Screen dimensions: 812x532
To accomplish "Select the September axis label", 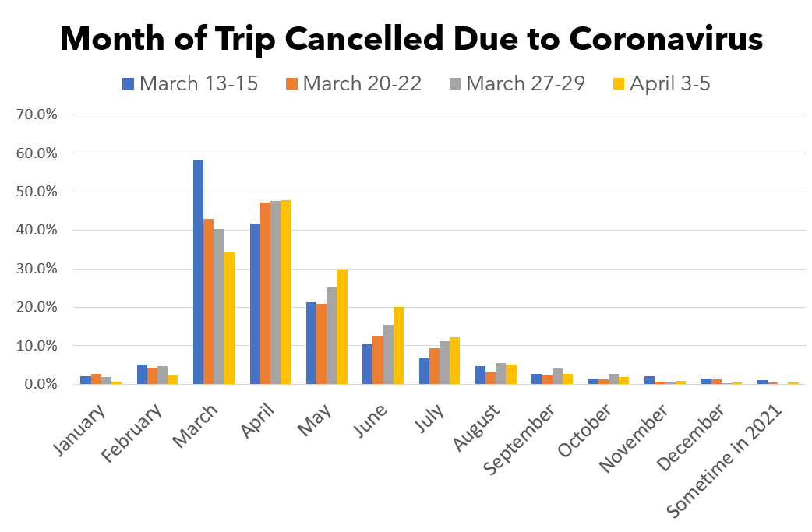I will [519, 439].
